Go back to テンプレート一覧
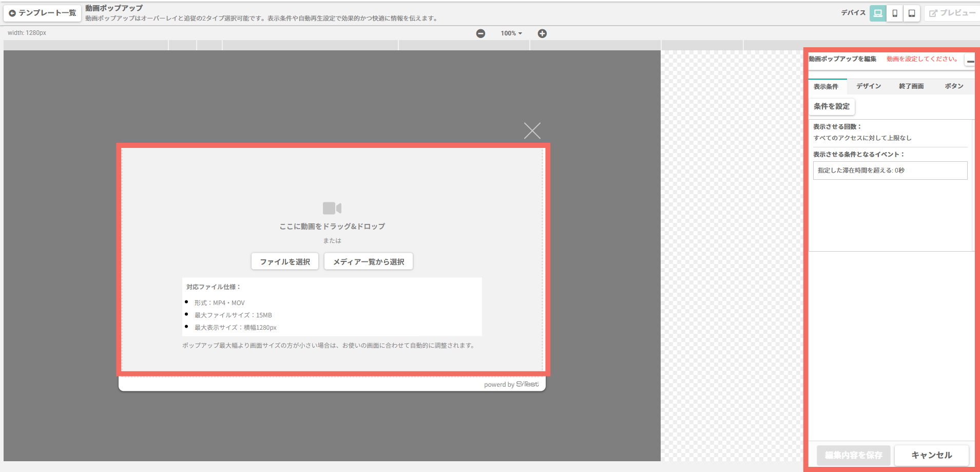980x472 pixels. [43, 13]
